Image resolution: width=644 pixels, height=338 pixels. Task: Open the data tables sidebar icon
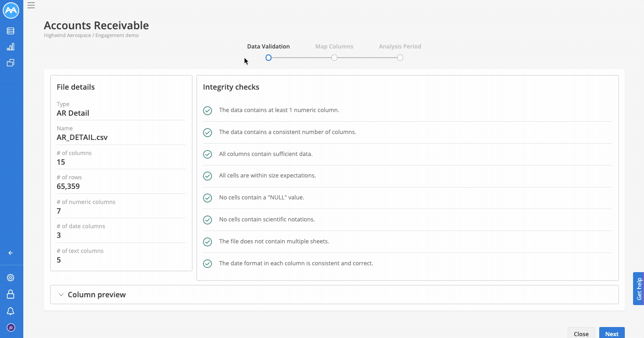pyautogui.click(x=11, y=31)
